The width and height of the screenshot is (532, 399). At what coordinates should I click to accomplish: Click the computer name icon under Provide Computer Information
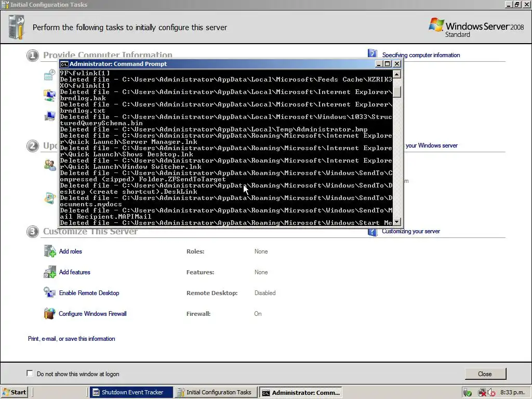tap(50, 116)
